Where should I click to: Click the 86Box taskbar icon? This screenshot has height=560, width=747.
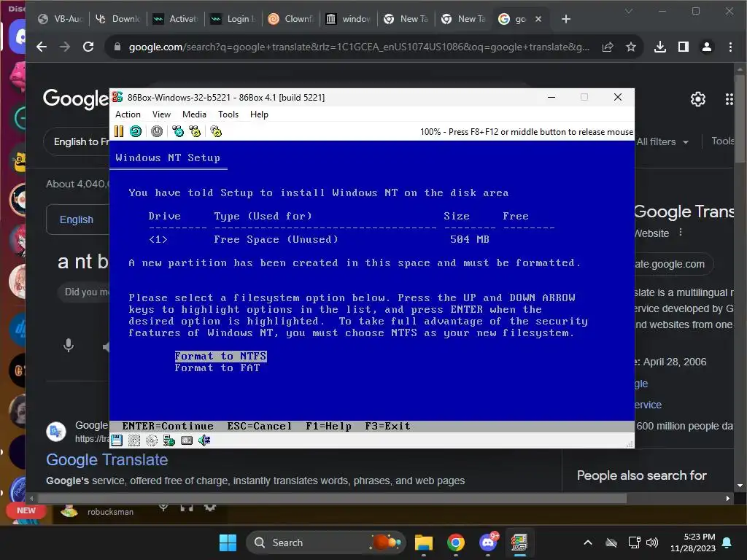(x=519, y=542)
